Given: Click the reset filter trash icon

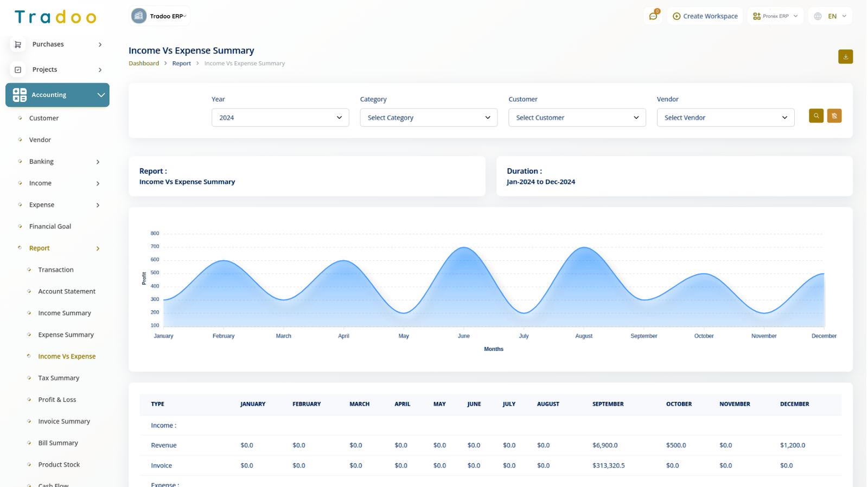Looking at the screenshot, I should pos(834,116).
